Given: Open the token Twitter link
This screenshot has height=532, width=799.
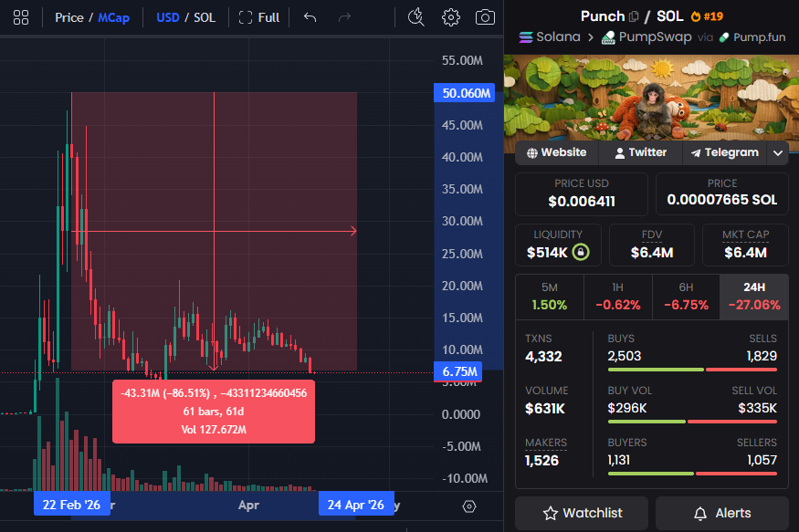Looking at the screenshot, I should 640,152.
